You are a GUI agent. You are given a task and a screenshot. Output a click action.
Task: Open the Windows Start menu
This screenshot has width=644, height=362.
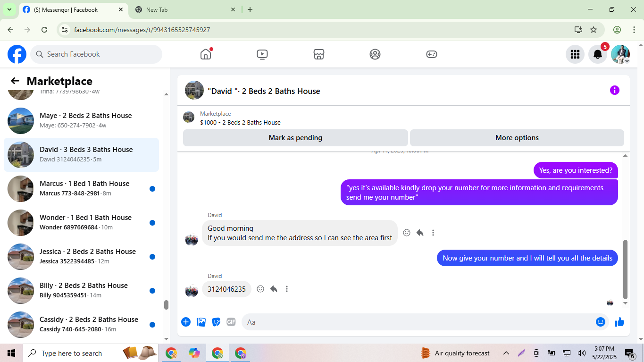(x=11, y=353)
